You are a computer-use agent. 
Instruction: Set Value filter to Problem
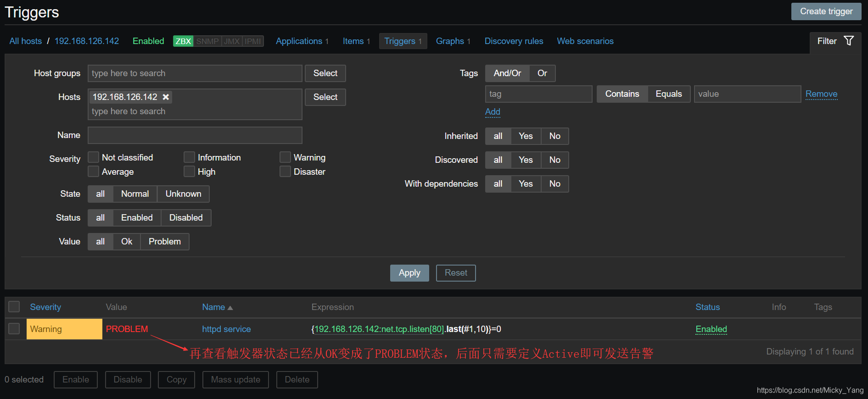click(165, 242)
